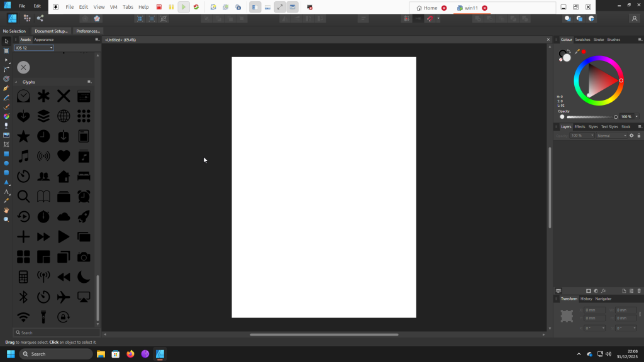Click the rocket glyph asset
Screen dimensions: 644x362
pos(84,216)
